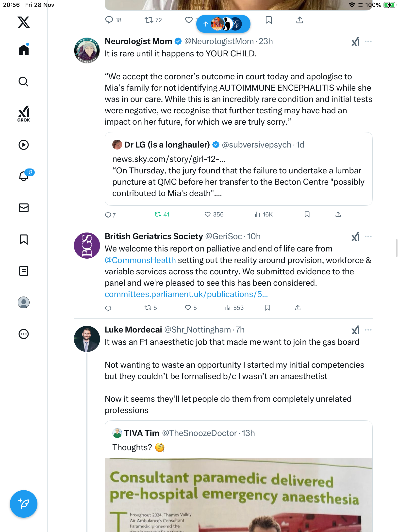Open Messages envelope icon
Viewport: 399px width, 532px height.
[24, 208]
